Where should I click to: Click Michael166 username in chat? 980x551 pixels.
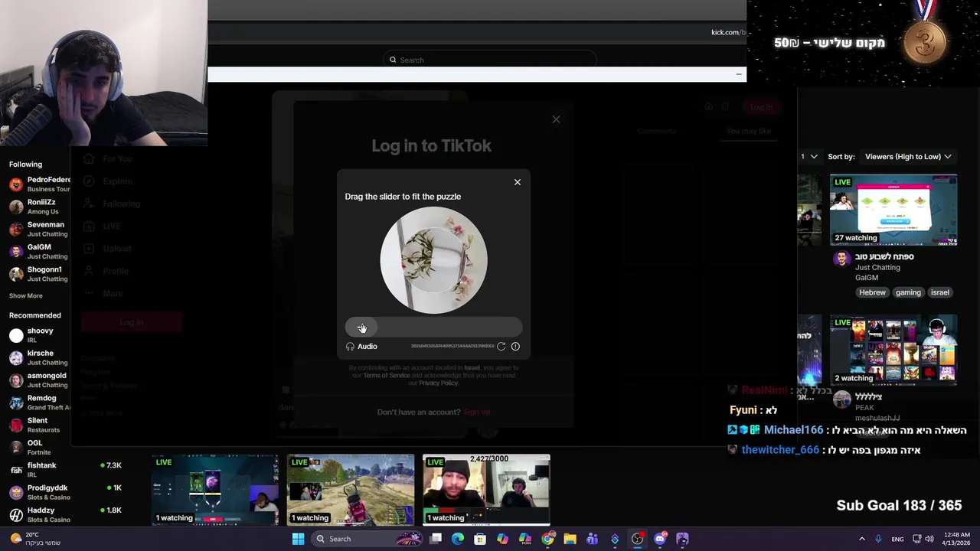(793, 430)
